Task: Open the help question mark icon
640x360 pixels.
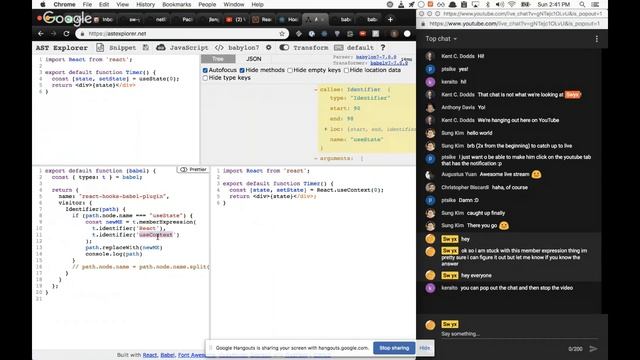Action: [383, 48]
